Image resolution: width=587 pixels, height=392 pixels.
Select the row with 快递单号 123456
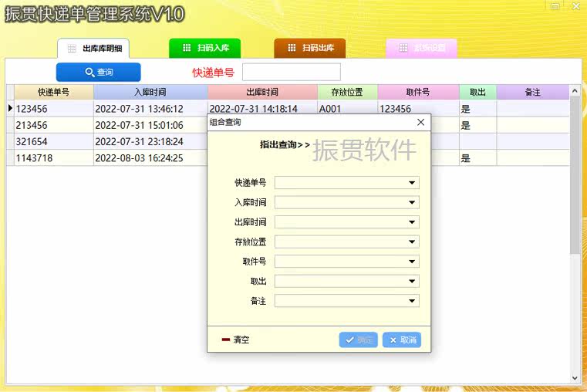(x=53, y=109)
